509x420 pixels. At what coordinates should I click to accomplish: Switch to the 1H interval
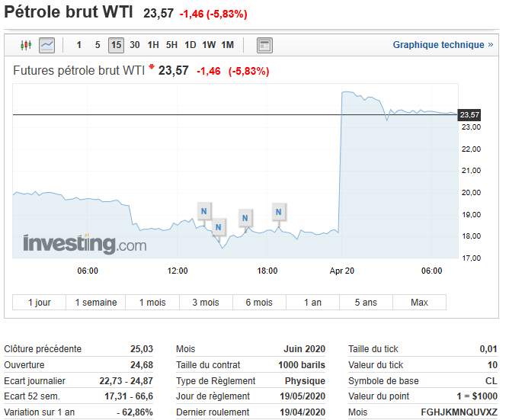[153, 45]
